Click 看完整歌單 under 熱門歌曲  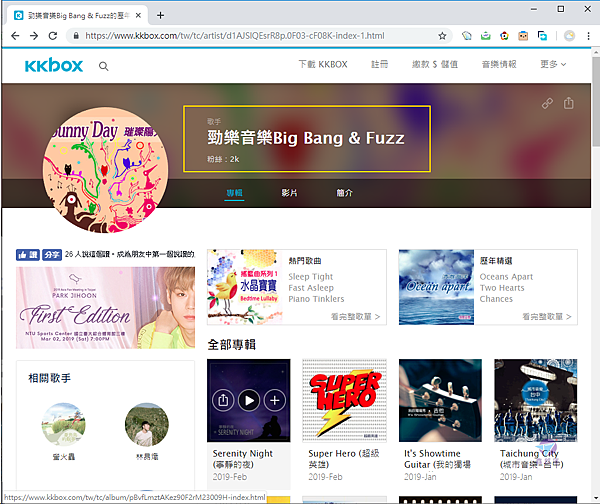tap(355, 316)
